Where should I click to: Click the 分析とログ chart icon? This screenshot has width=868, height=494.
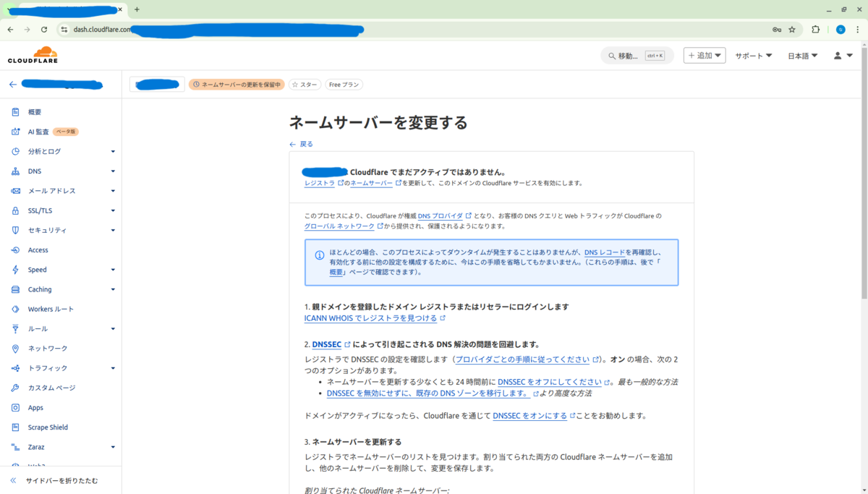(x=15, y=151)
